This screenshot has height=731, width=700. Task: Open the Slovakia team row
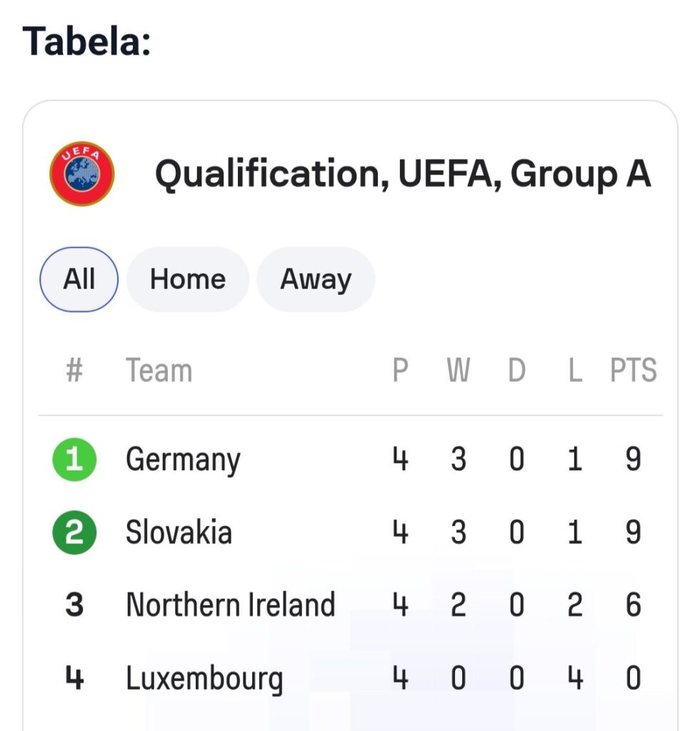pos(179,533)
